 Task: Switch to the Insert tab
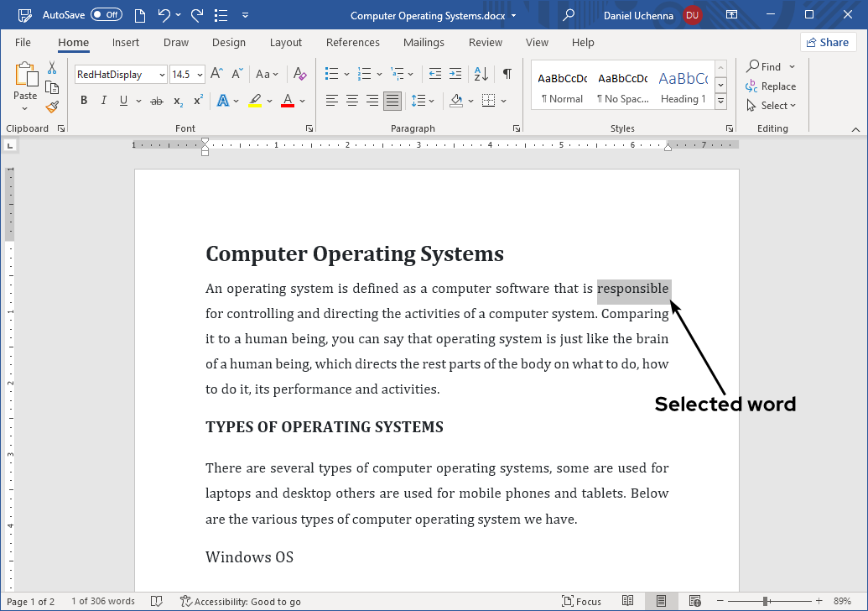click(126, 43)
